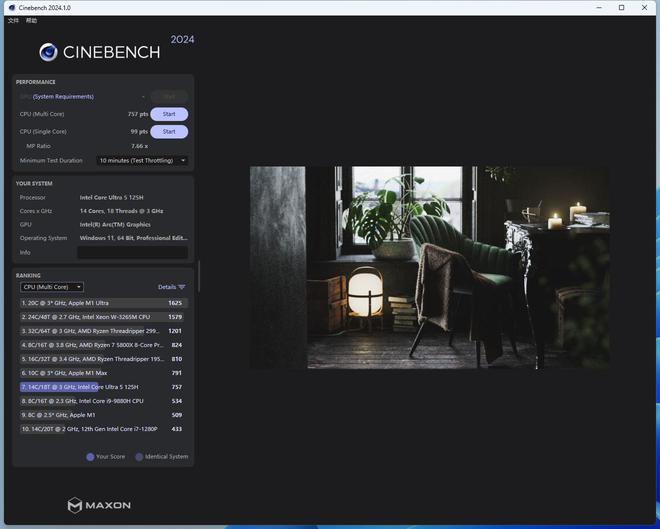
Task: Click the Maxon logo
Action: pos(99,505)
